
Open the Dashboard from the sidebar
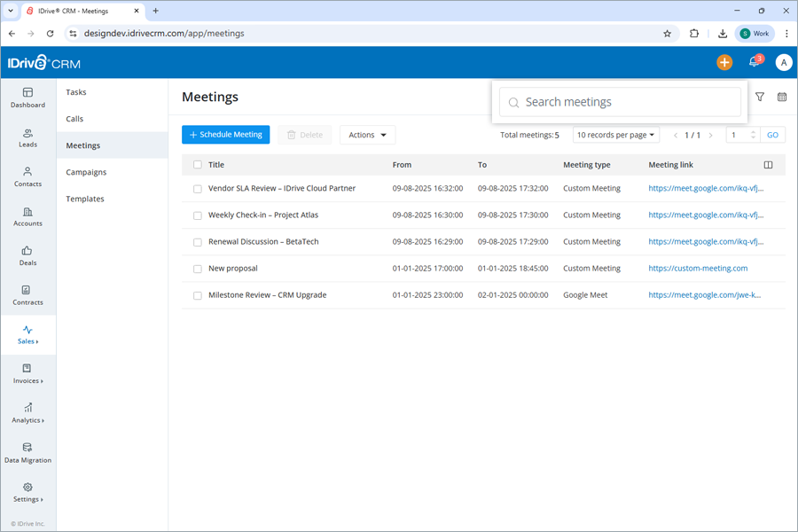tap(27, 99)
